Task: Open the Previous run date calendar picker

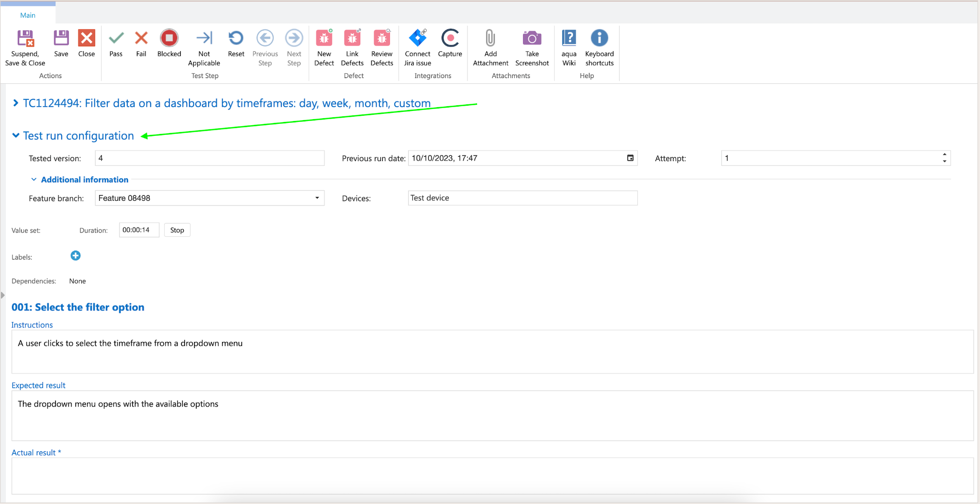Action: click(630, 158)
